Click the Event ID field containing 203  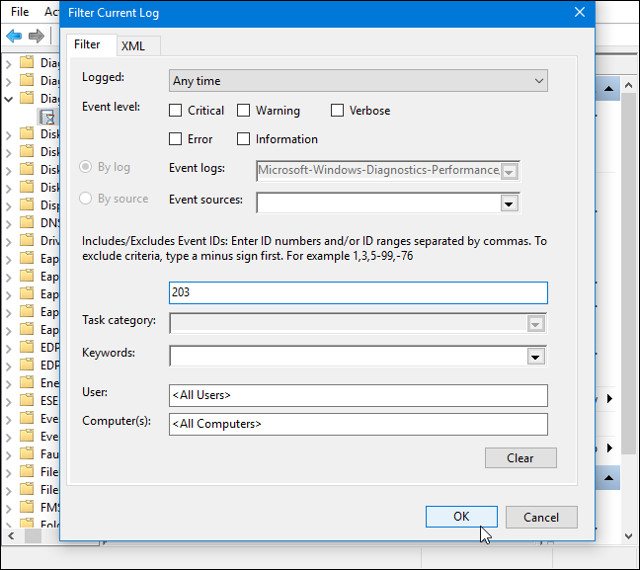[x=358, y=293]
